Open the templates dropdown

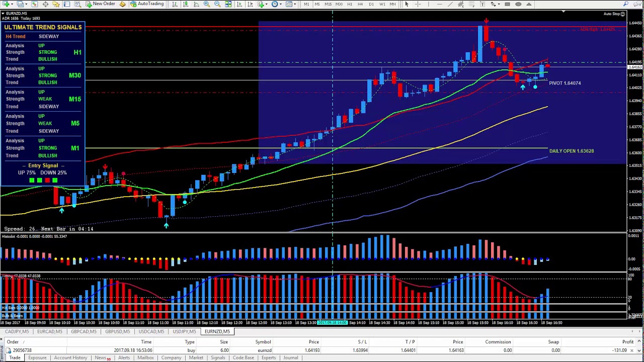tap(295, 4)
